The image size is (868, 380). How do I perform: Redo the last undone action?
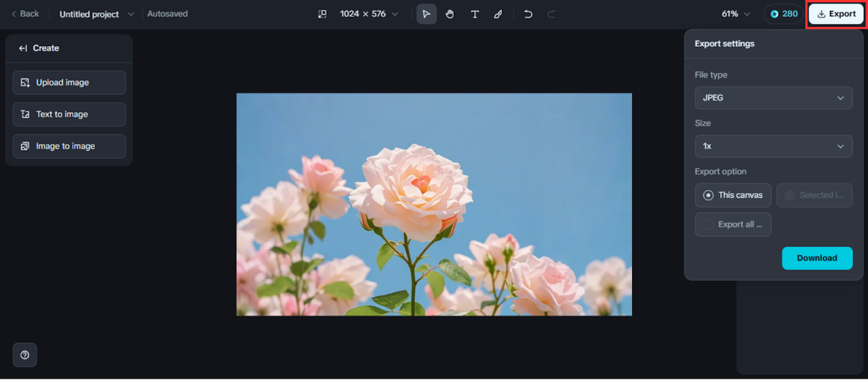tap(551, 14)
